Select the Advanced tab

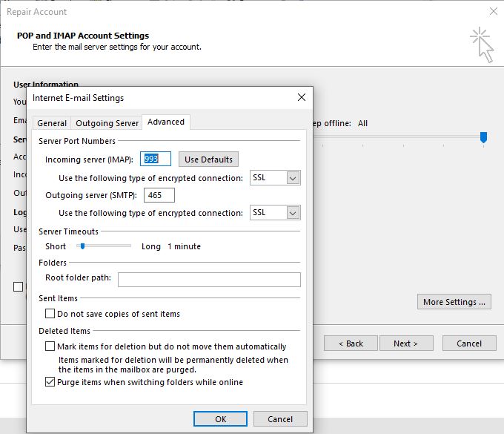coord(166,122)
